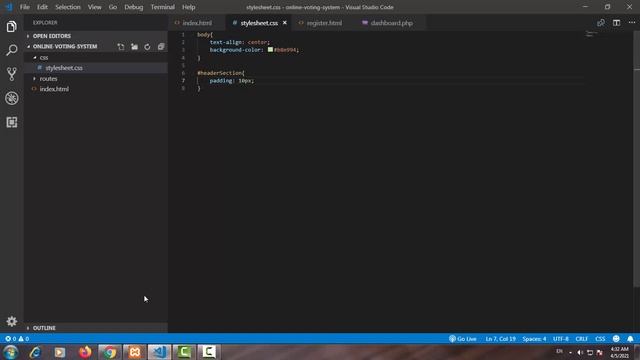The image size is (640, 360).
Task: Click the #headerSection selector text
Action: 221,73
